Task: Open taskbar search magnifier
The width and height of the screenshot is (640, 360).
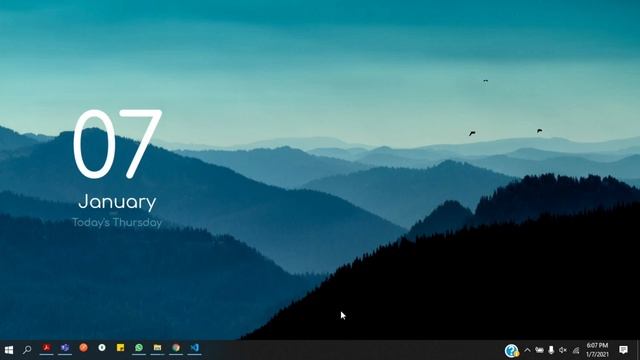Action: pyautogui.click(x=27, y=350)
